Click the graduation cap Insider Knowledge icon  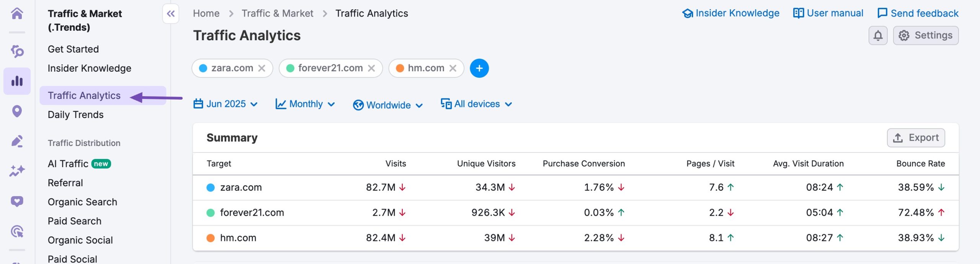click(688, 13)
